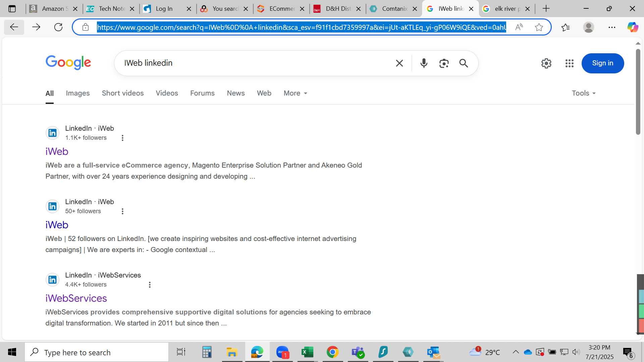Viewport: 644px width, 362px height.
Task: Add page to favorites star icon
Action: point(539,27)
